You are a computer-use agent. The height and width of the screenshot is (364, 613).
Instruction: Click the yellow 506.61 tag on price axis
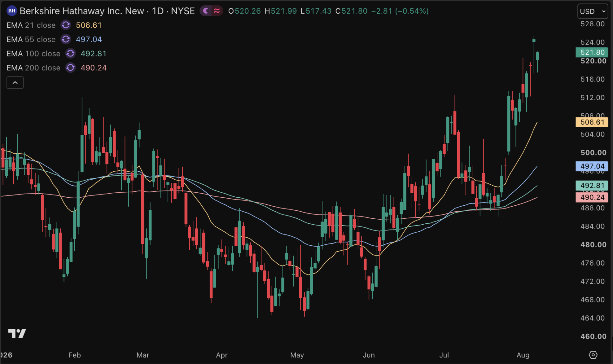point(592,122)
